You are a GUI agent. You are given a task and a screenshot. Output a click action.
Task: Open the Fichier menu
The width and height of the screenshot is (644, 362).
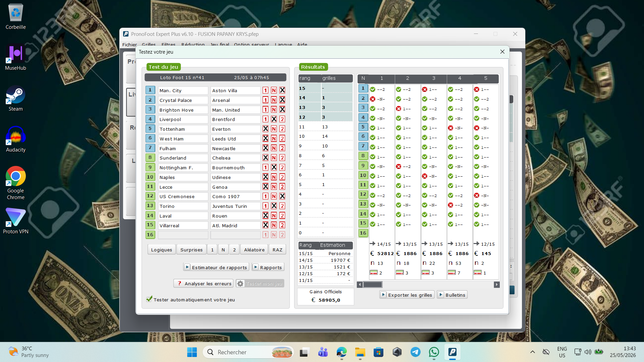[129, 45]
